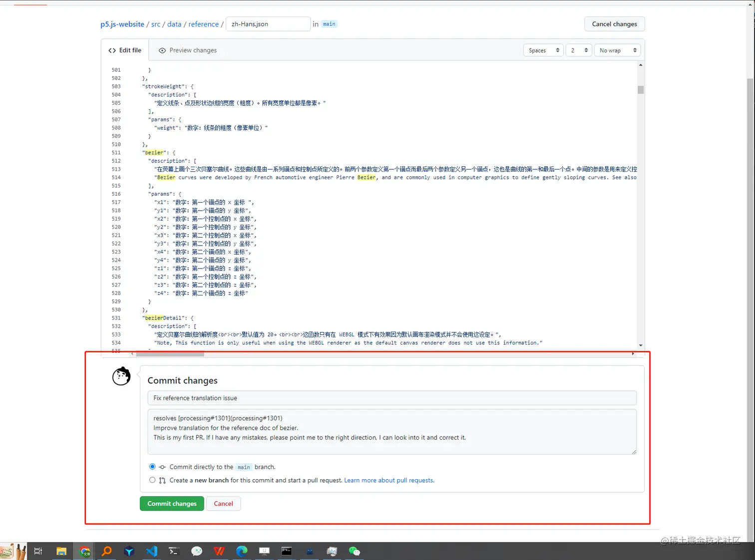Open the Spaces indent mode dropdown
Screen dimensions: 755x560
[543, 50]
